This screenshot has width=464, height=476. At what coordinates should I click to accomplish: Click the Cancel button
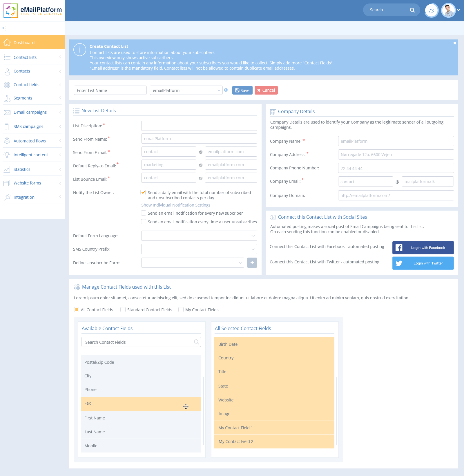pos(266,90)
